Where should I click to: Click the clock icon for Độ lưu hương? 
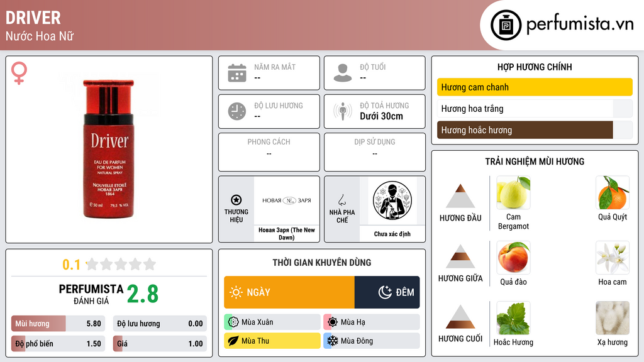(x=237, y=111)
